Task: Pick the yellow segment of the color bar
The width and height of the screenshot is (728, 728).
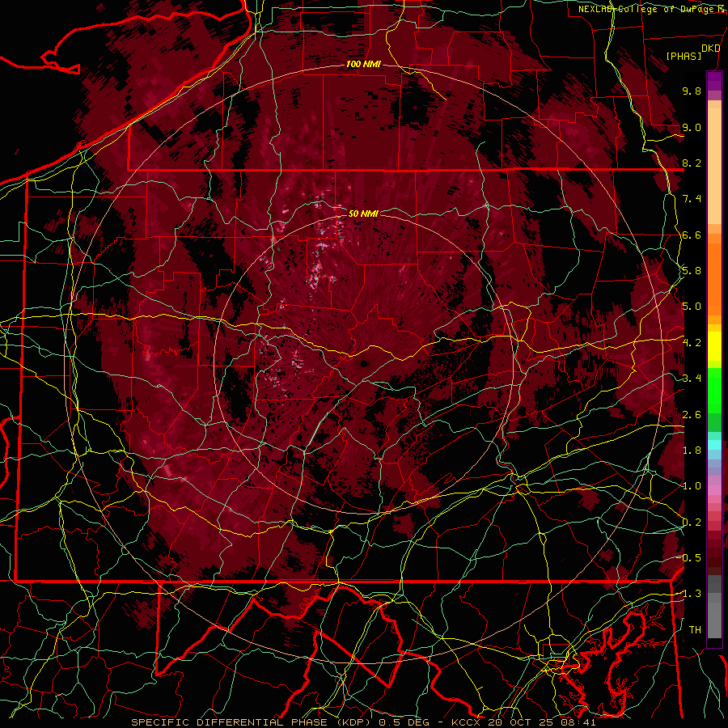Action: [x=714, y=346]
